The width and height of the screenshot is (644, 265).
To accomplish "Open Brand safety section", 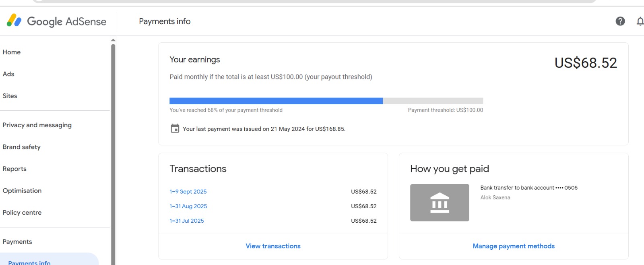I will (22, 147).
